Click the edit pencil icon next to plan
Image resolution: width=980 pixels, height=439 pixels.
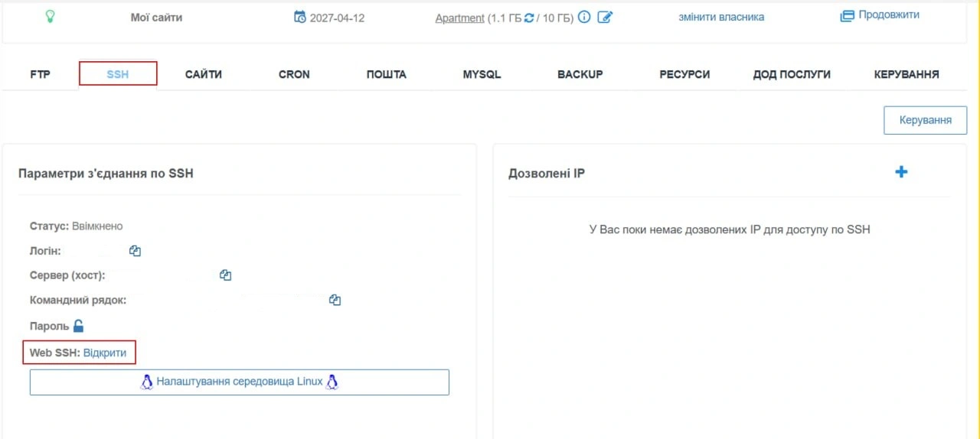[605, 17]
